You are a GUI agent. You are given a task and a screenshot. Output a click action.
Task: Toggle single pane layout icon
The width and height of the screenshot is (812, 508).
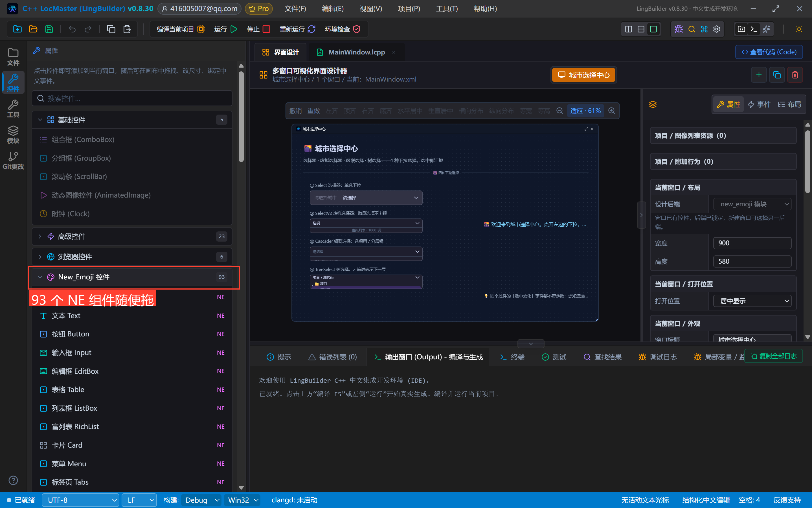[x=653, y=29]
